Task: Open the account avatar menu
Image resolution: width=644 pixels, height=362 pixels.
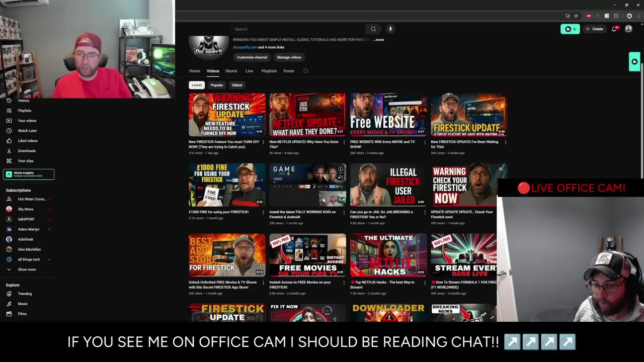Action: pyautogui.click(x=628, y=29)
